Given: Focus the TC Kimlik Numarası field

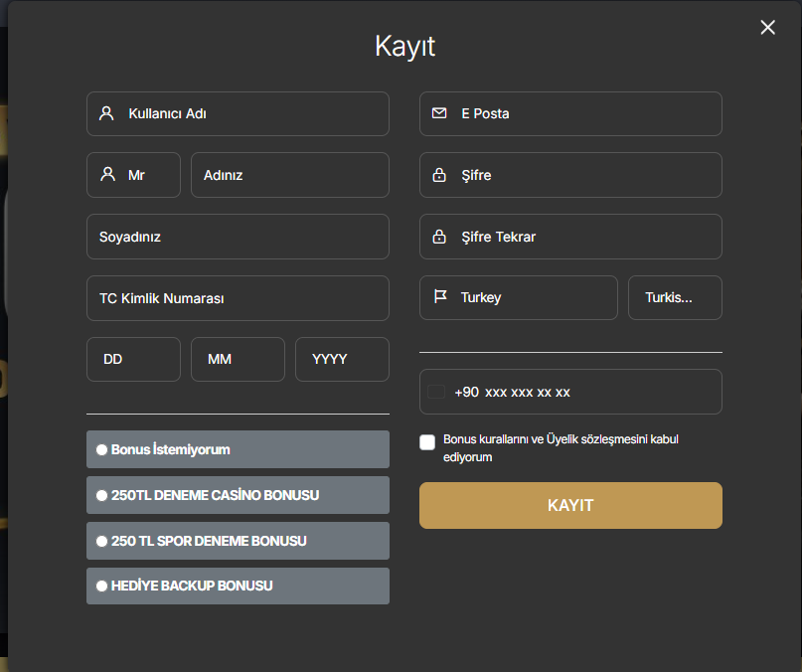Looking at the screenshot, I should [238, 298].
